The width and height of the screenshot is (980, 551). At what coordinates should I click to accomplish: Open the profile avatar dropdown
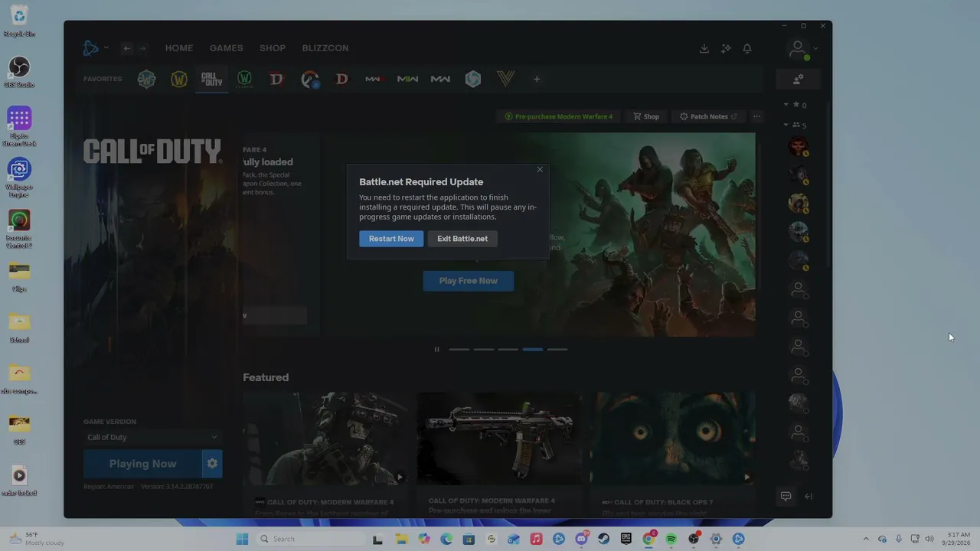(802, 50)
